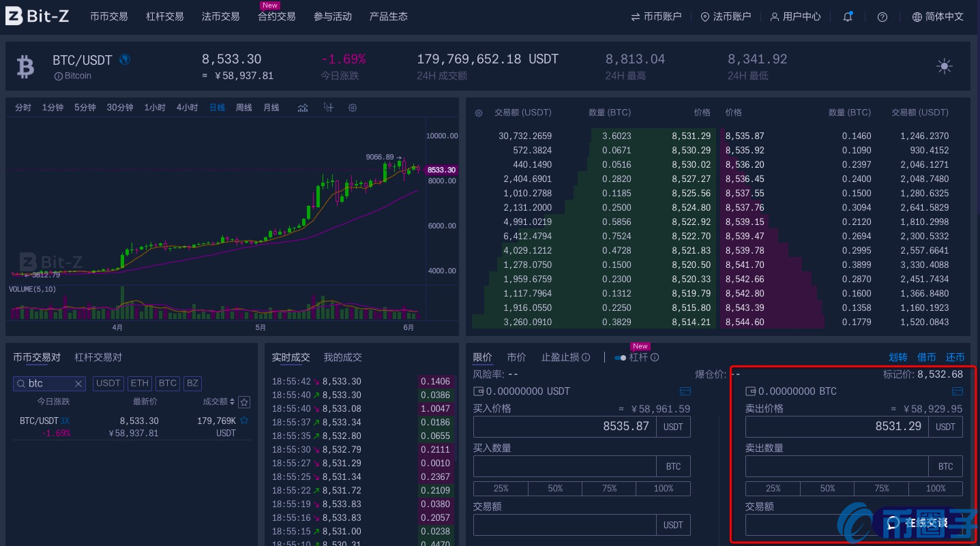Go to 币币交易 in top navigation
Viewport: 980px width, 546px height.
point(109,16)
